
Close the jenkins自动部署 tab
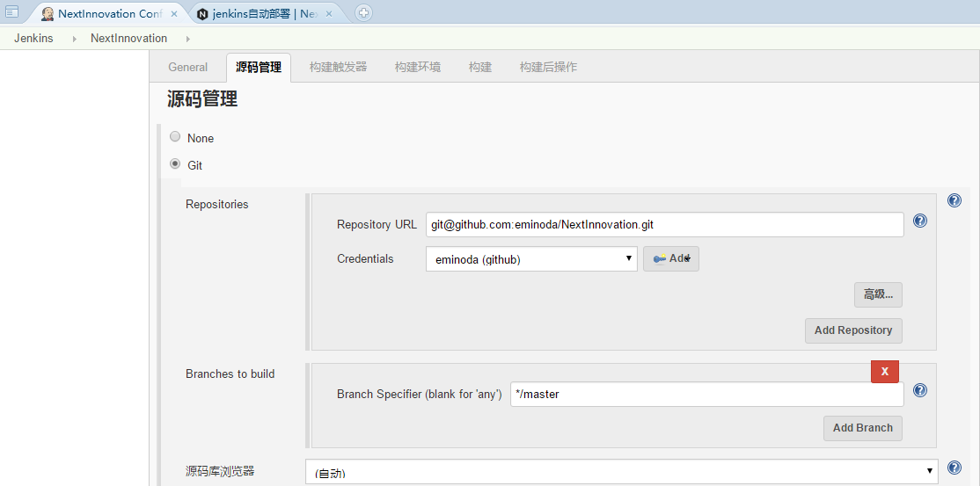click(x=329, y=14)
